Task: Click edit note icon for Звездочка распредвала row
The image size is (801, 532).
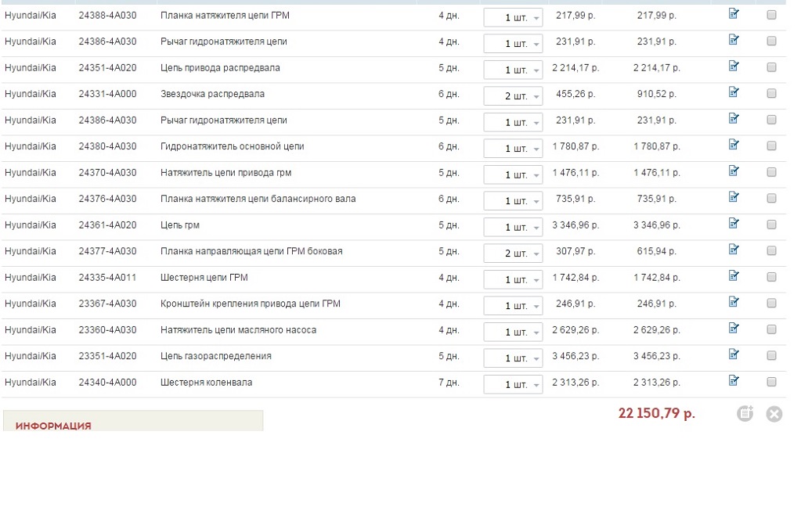Action: pyautogui.click(x=734, y=92)
